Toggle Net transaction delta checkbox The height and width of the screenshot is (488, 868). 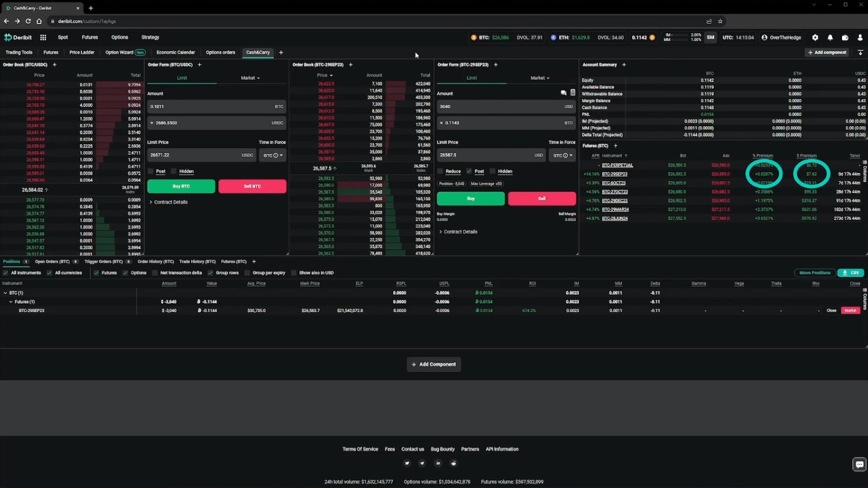[x=155, y=273]
